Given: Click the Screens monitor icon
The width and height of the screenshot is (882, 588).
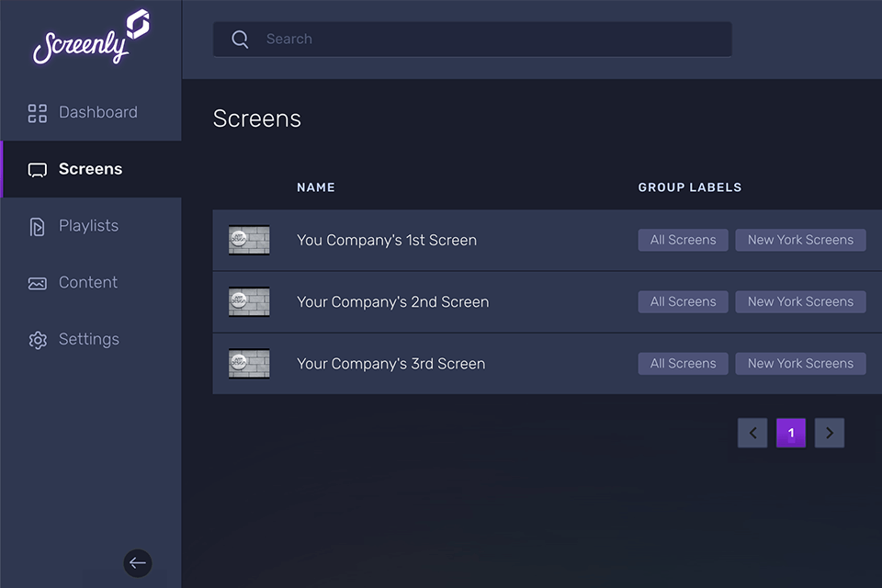Looking at the screenshot, I should click(x=38, y=170).
